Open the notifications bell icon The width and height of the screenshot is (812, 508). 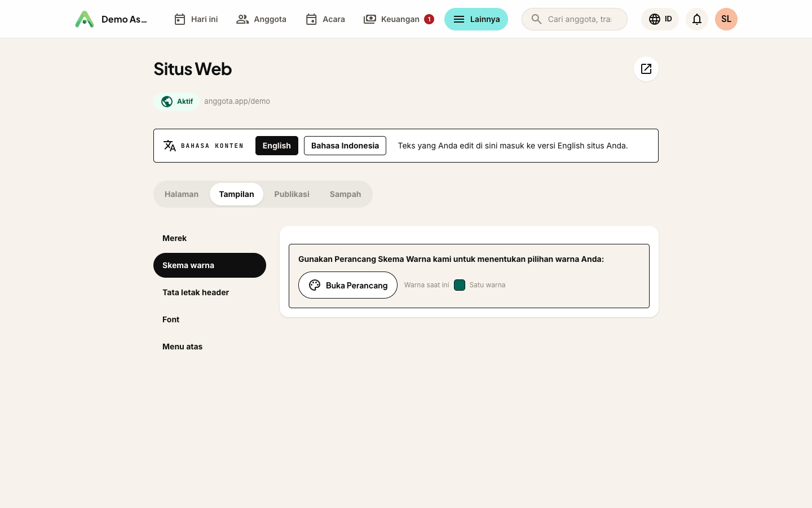697,19
